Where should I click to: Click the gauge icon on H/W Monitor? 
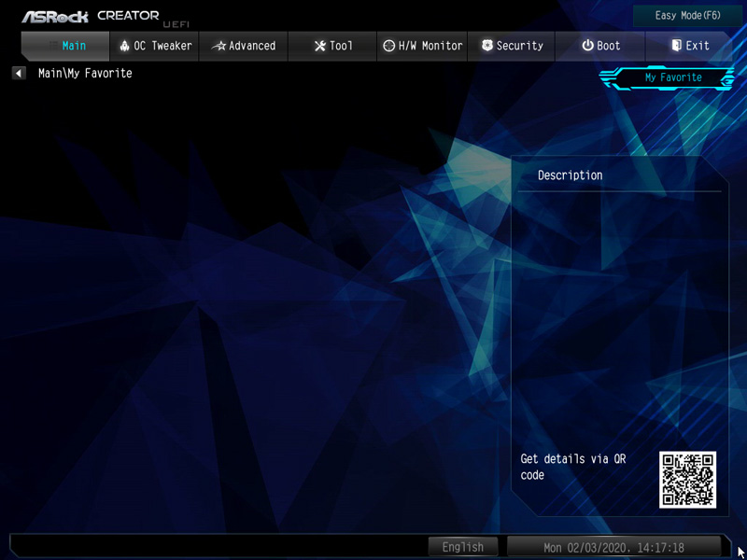389,46
